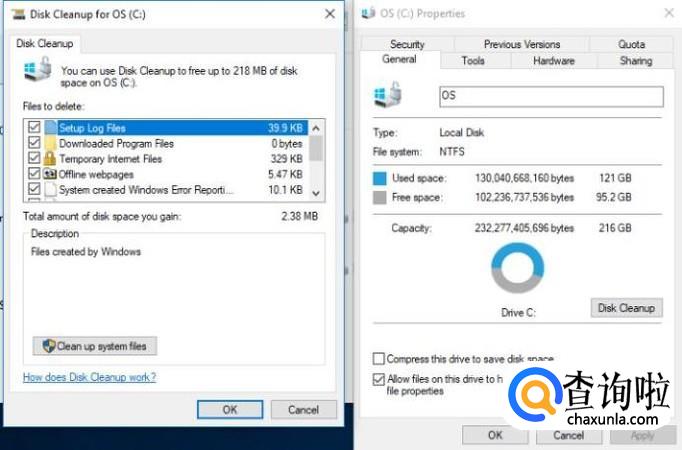Click the Temporary Internet Files lock icon
This screenshot has width=682, height=450.
click(50, 158)
